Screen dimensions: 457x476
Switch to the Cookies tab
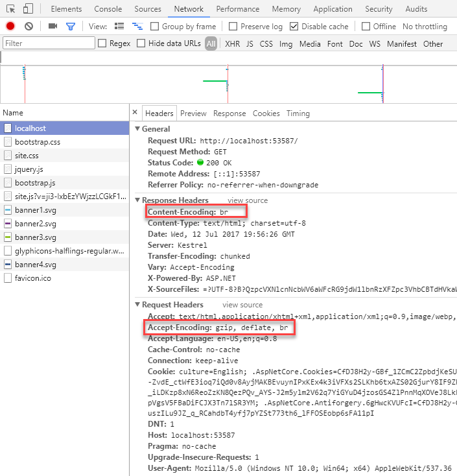(266, 113)
